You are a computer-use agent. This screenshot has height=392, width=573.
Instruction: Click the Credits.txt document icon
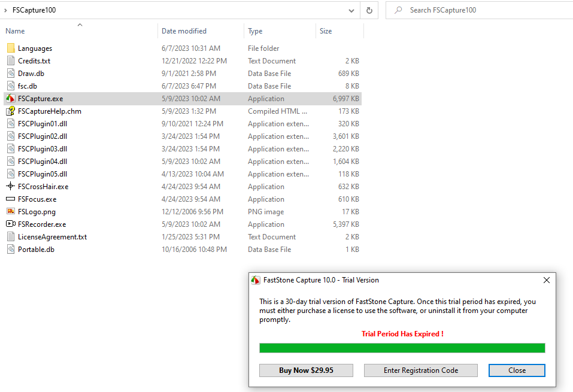point(11,60)
